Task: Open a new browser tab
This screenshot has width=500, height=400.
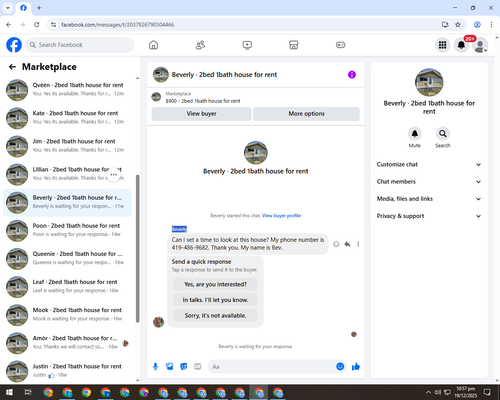Action: pos(39,8)
